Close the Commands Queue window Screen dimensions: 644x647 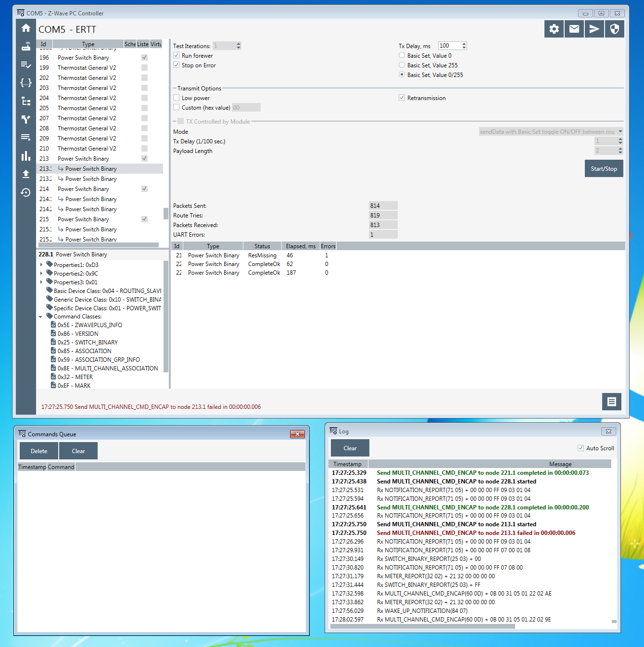click(x=297, y=434)
